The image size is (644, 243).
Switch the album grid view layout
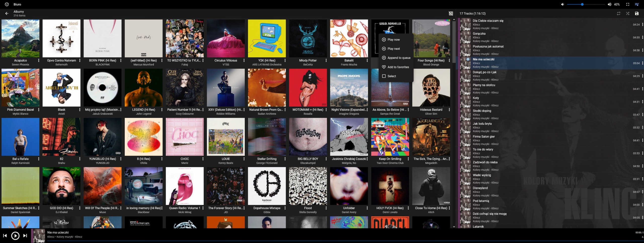[451, 13]
